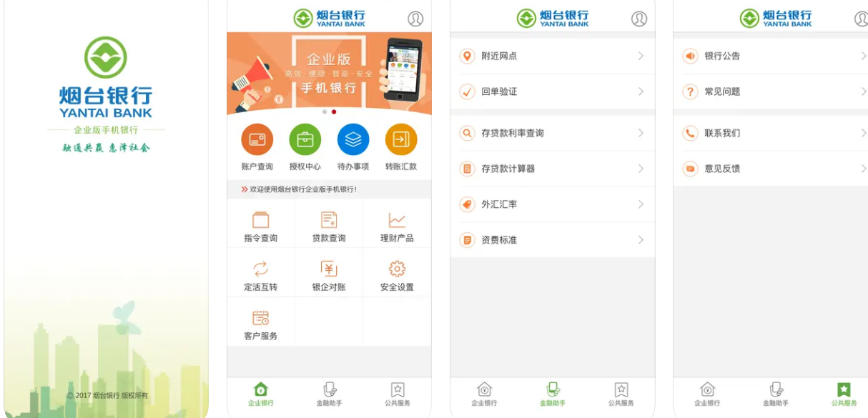The image size is (868, 418).
Task: Select 企业银行 tab on 金融助手 screen
Action: click(484, 394)
